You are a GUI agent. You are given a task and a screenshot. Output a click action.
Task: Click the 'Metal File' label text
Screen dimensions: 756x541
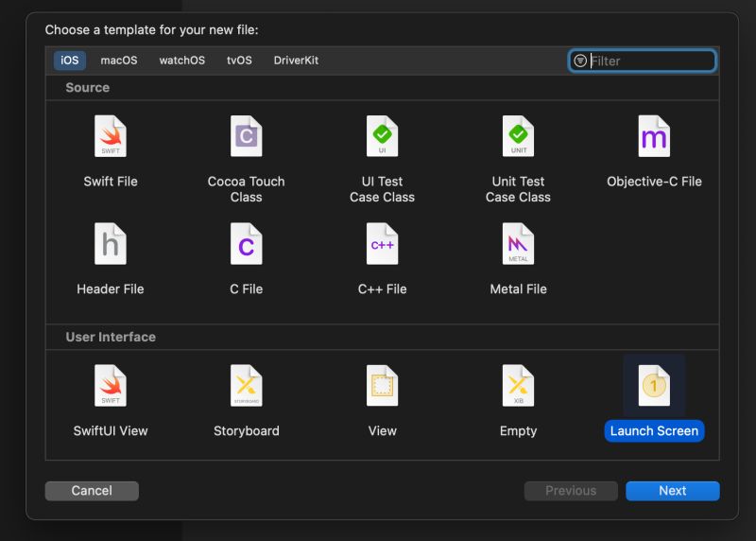pos(518,289)
